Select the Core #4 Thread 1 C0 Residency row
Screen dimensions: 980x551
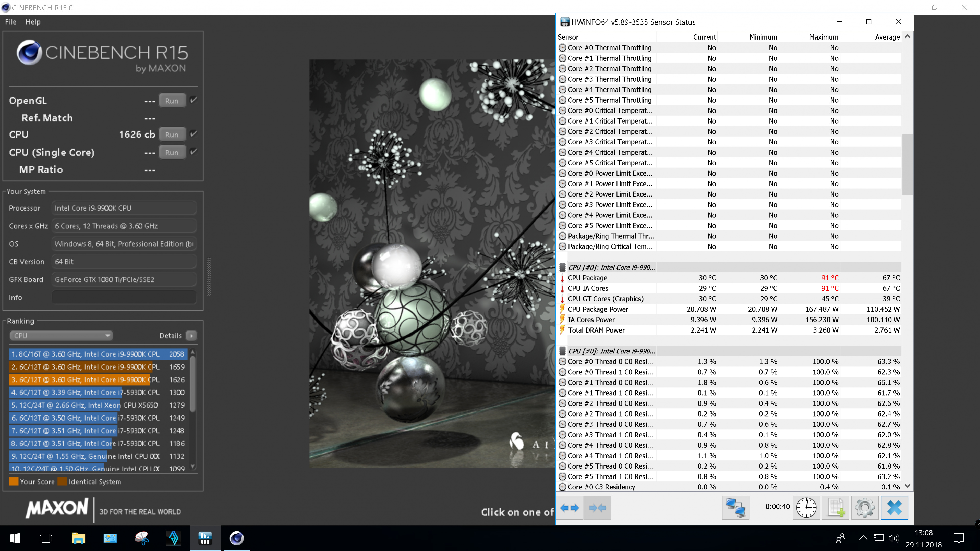click(x=729, y=456)
